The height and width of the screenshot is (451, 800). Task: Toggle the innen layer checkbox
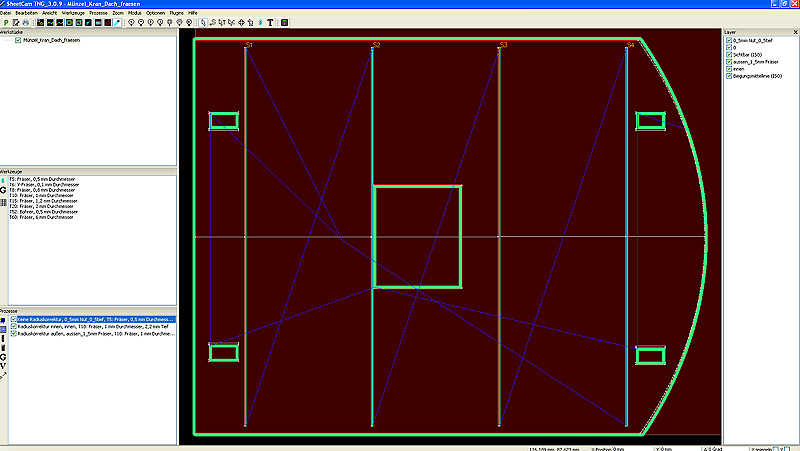tap(729, 68)
